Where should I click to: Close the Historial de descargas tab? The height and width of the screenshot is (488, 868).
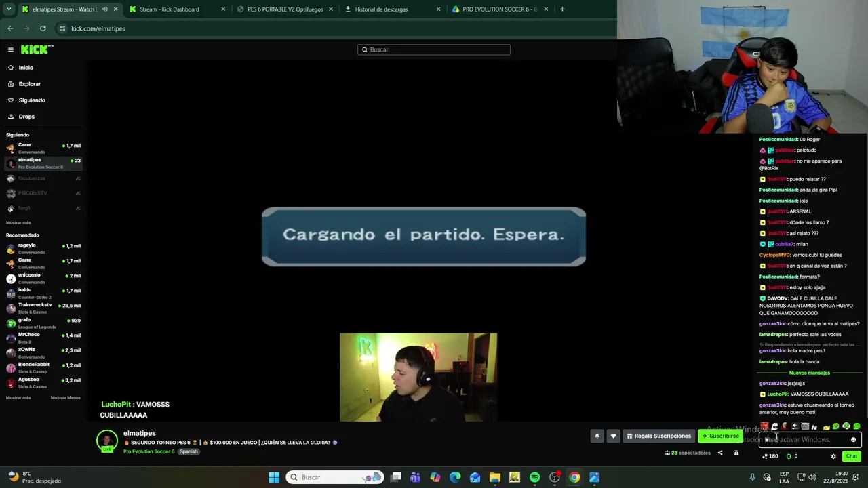pos(438,9)
